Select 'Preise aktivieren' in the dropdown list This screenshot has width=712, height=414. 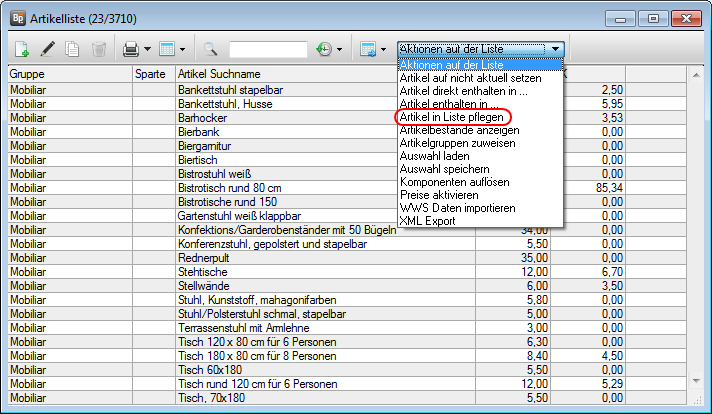coord(441,195)
